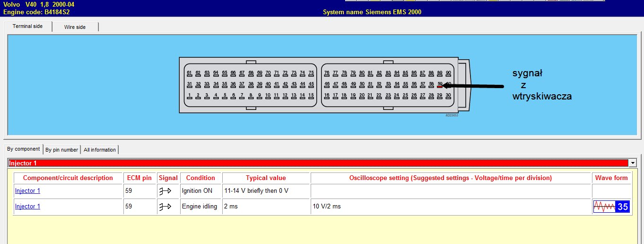This screenshot has width=644, height=244.
Task: Select pin 61 on the connector diagram
Action: [x=189, y=74]
